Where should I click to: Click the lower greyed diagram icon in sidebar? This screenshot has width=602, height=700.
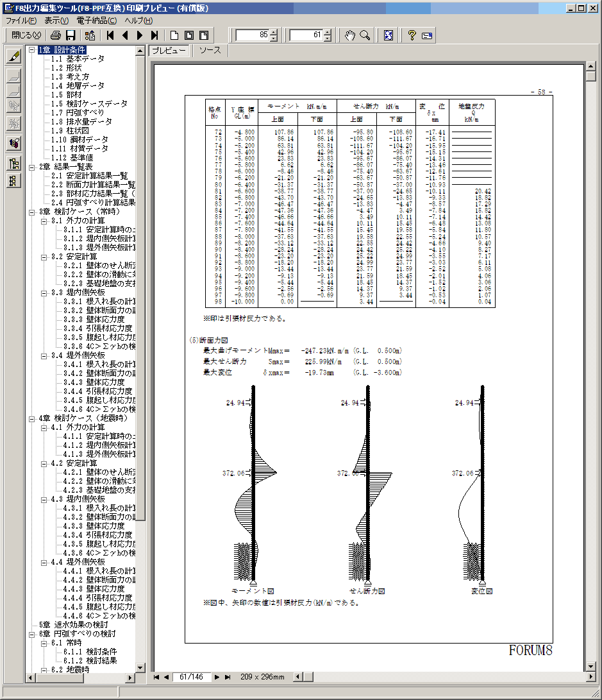pos(14,123)
